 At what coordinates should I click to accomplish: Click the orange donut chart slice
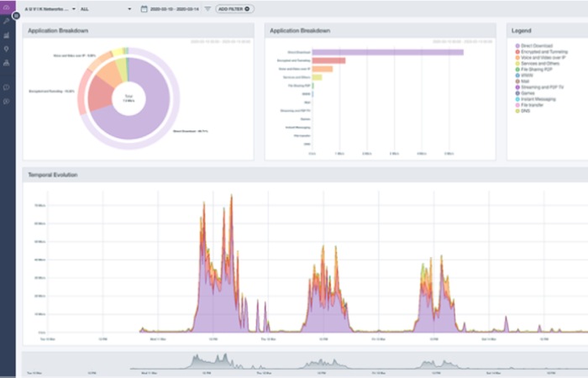[x=112, y=74]
